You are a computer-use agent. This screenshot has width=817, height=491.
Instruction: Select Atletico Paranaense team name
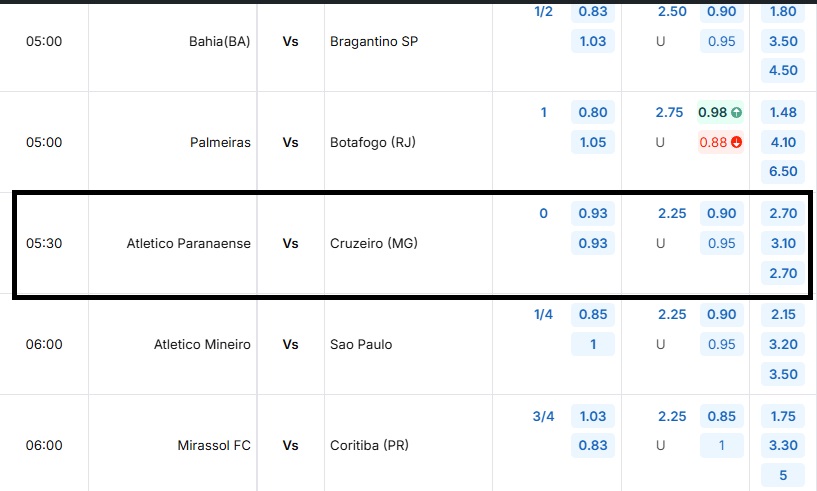click(x=189, y=243)
